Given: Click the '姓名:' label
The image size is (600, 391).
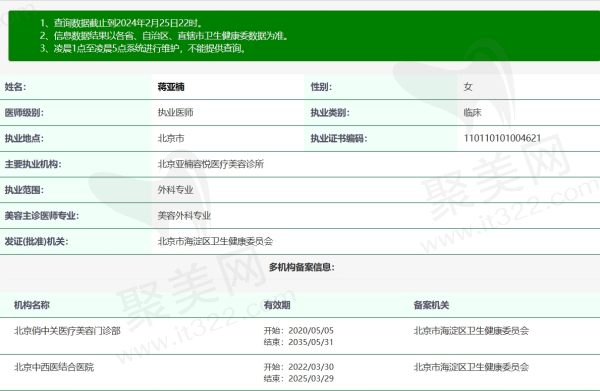Looking at the screenshot, I should click(x=15, y=87).
